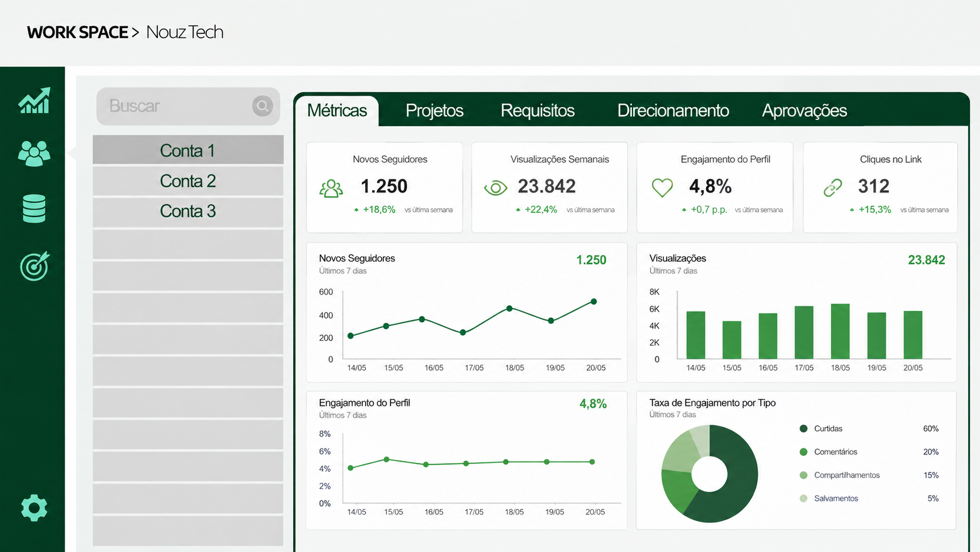Click the 1.250 total above Novos Seguidores chart
980x552 pixels.
[x=591, y=260]
